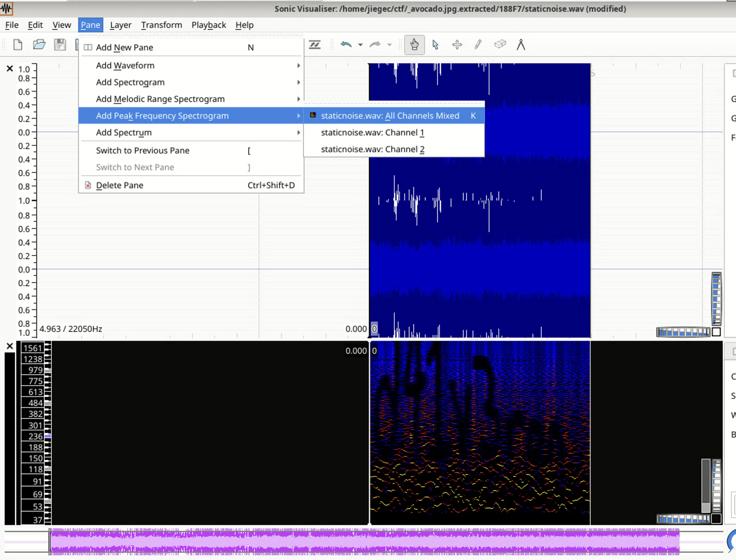Screen dimensions: 736x560
Task: Choose Delete Pane from the menu
Action: [x=191, y=185]
